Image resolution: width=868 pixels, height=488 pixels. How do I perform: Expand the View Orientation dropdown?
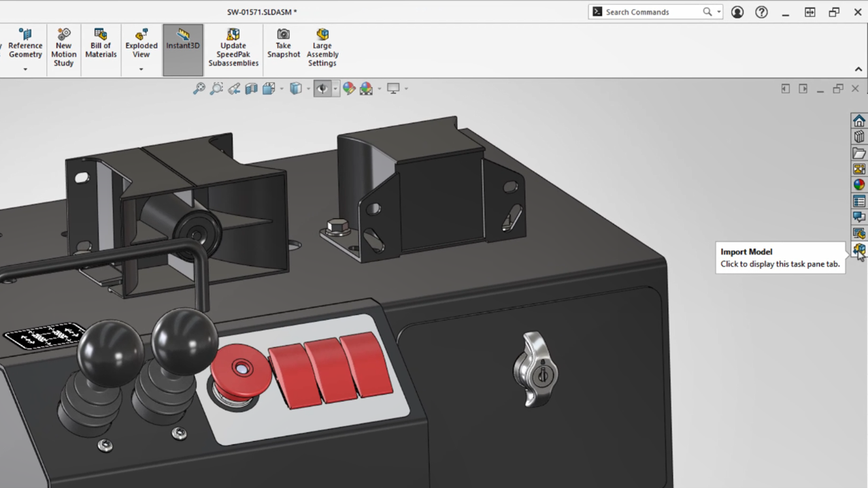pos(282,88)
